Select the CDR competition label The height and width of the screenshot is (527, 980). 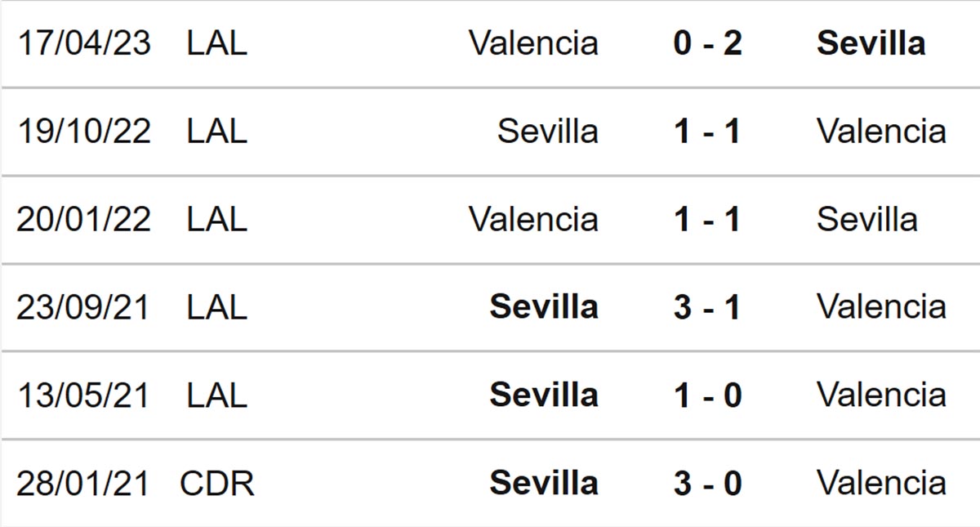click(217, 484)
